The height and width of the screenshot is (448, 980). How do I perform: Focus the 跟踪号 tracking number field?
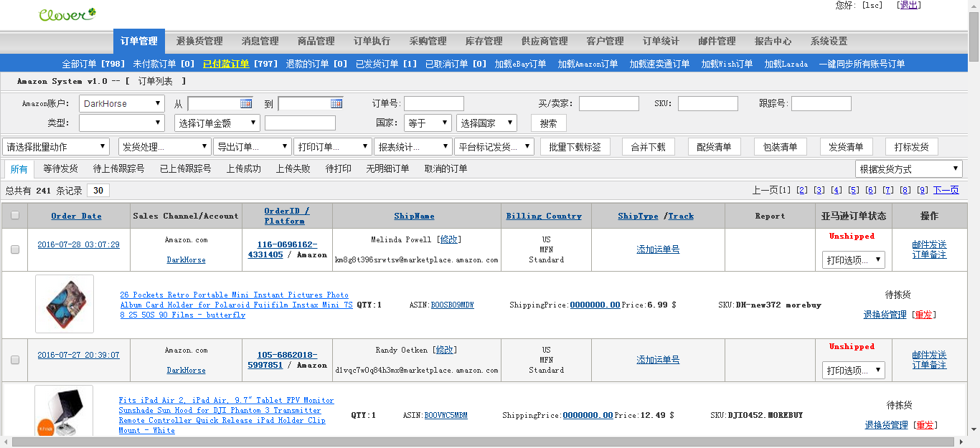[x=821, y=104]
